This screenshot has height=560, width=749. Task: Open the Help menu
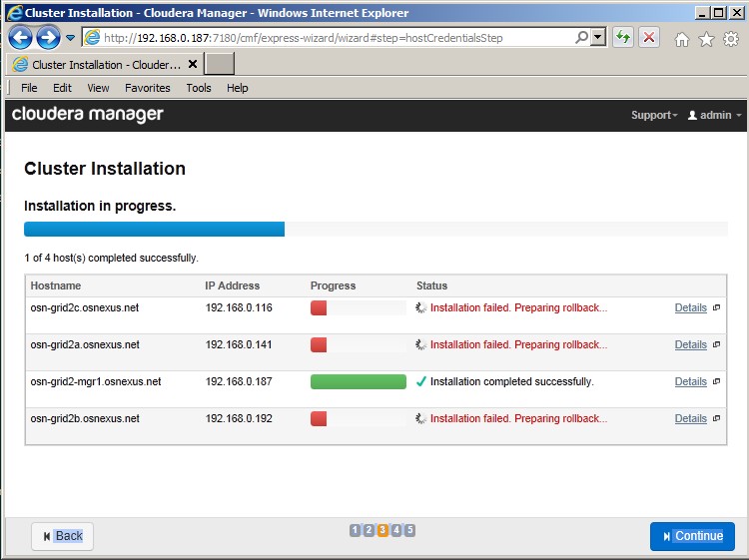[238, 88]
